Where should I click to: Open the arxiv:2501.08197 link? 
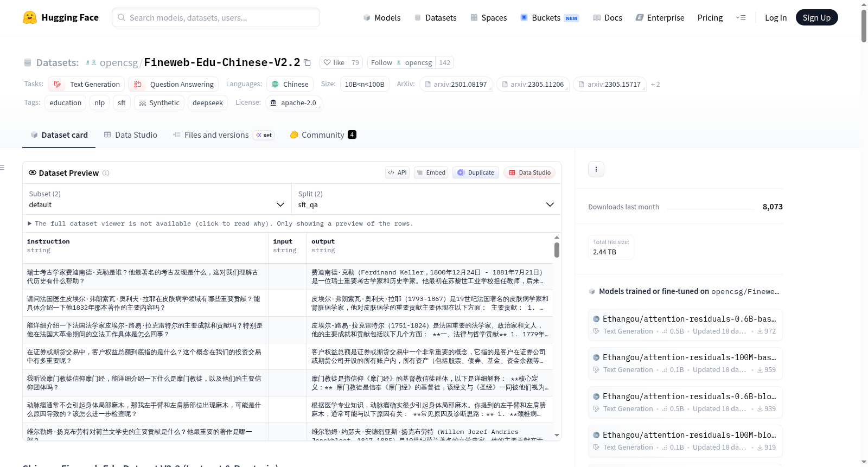click(456, 84)
